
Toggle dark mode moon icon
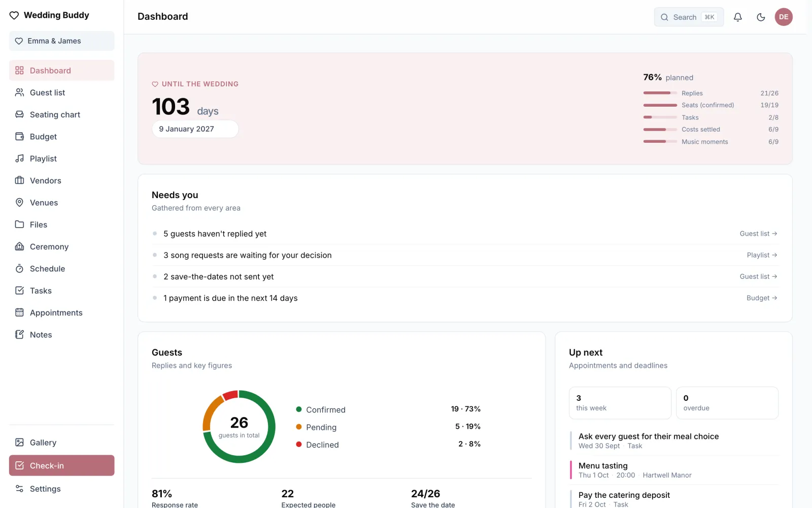tap(761, 17)
